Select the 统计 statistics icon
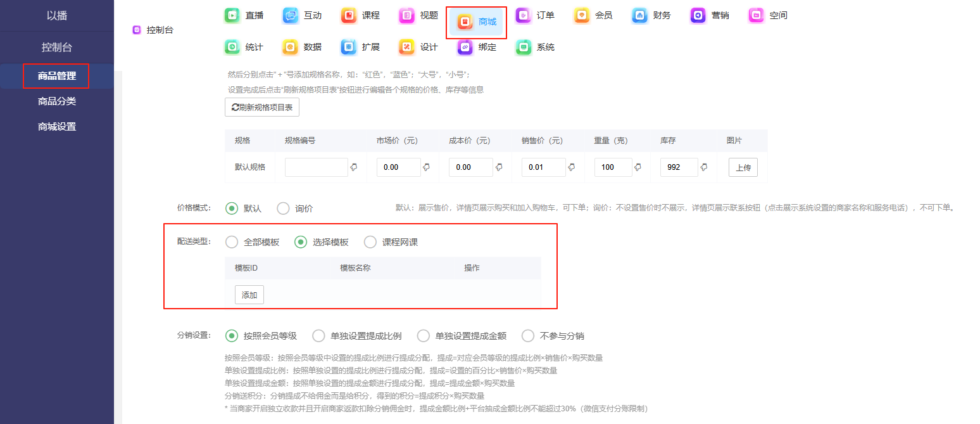 (232, 47)
